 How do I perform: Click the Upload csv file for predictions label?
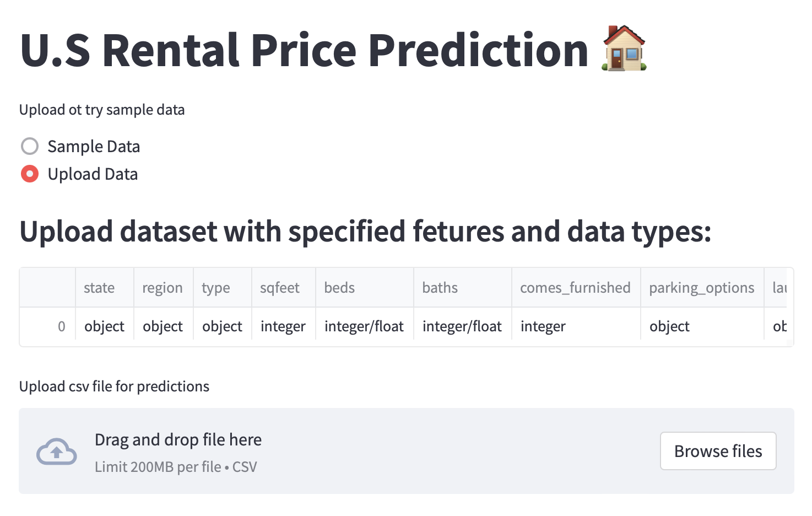pyautogui.click(x=114, y=386)
